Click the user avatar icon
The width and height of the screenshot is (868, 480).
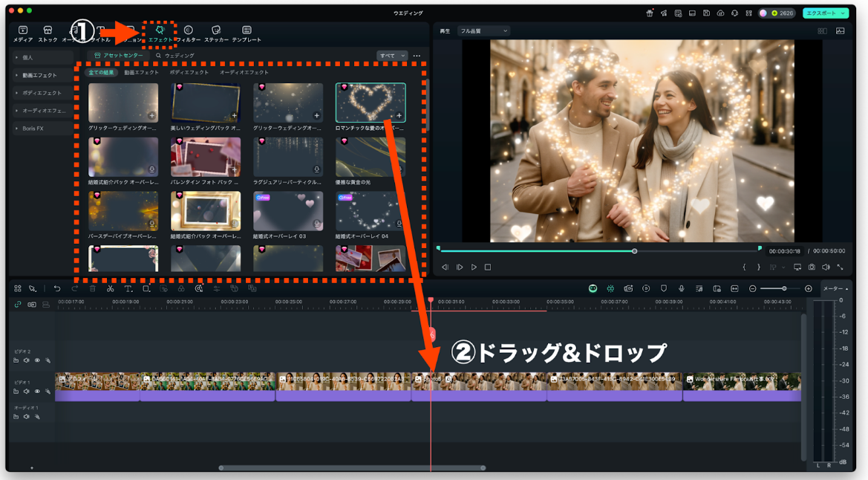point(763,13)
